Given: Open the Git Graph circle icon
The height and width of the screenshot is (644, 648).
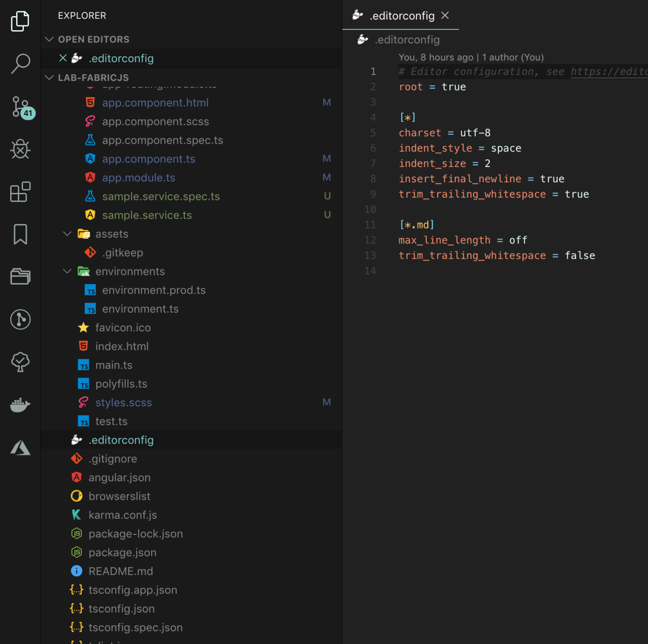Looking at the screenshot, I should (x=21, y=319).
